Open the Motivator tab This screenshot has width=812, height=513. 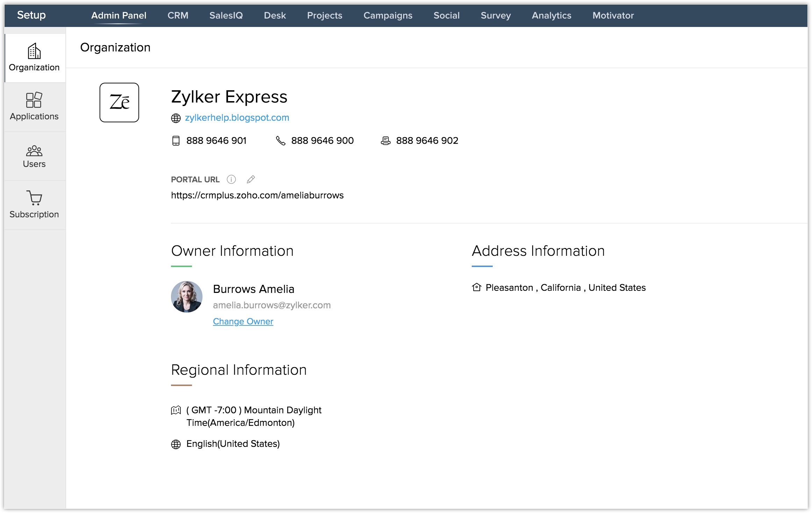613,15
